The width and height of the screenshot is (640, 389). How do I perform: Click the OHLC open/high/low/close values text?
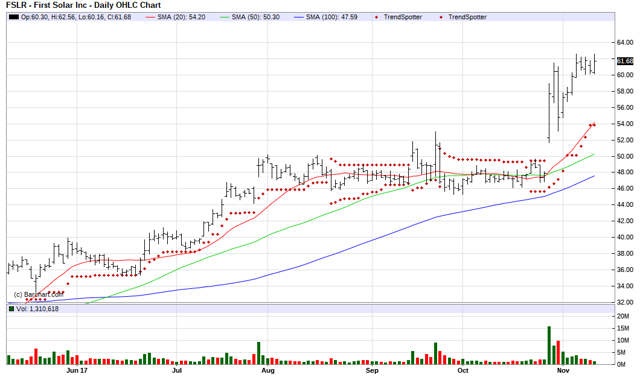(76, 17)
